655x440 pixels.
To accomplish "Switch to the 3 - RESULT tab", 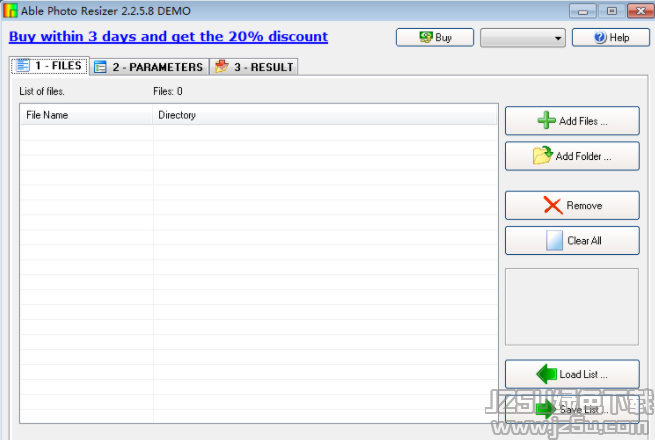I will 254,67.
